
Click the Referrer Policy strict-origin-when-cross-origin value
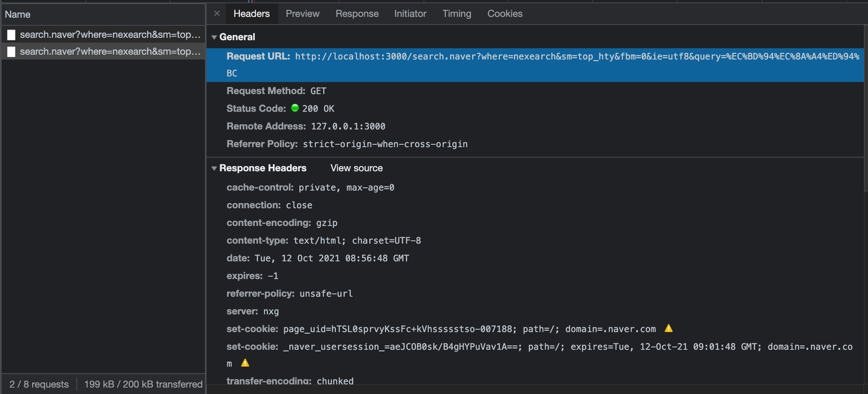[385, 144]
